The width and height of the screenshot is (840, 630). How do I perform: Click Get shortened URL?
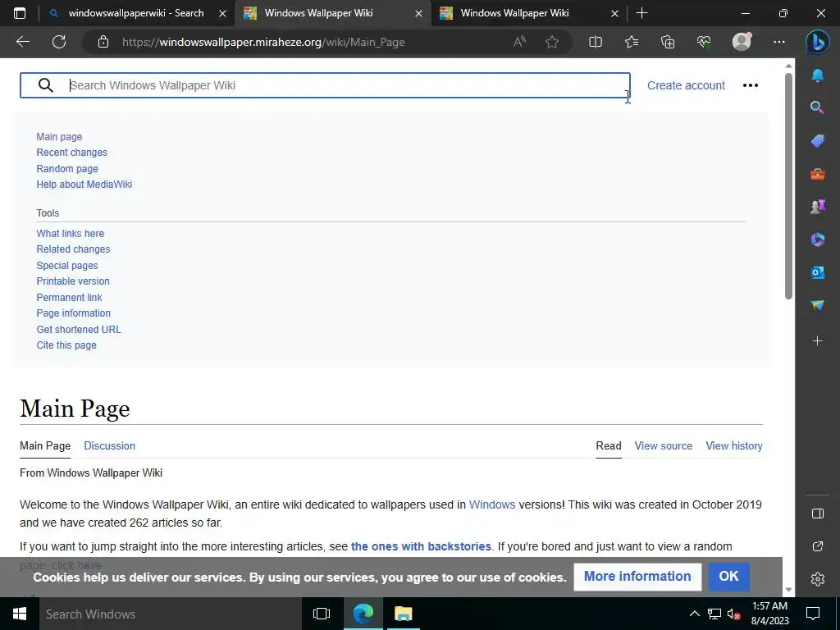click(x=79, y=330)
